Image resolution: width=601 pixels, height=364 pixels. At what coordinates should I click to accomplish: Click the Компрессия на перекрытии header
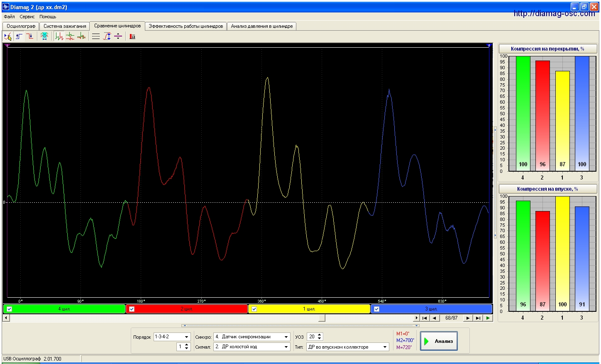click(547, 49)
